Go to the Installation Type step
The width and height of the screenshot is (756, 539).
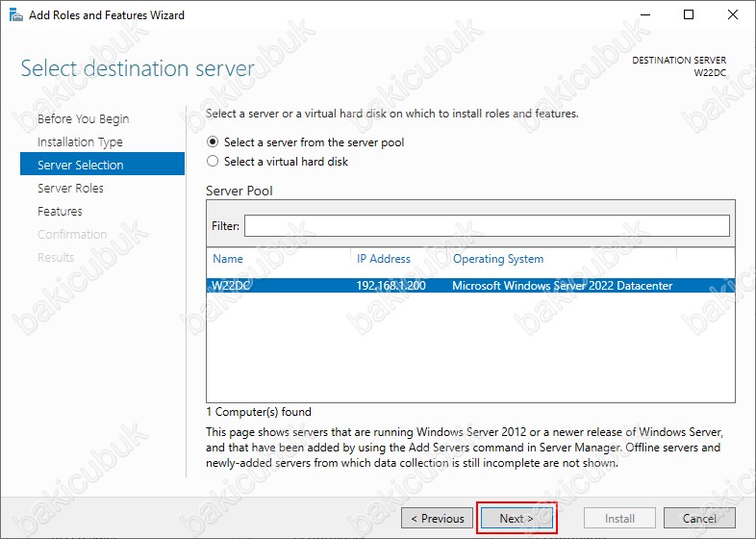coord(80,142)
